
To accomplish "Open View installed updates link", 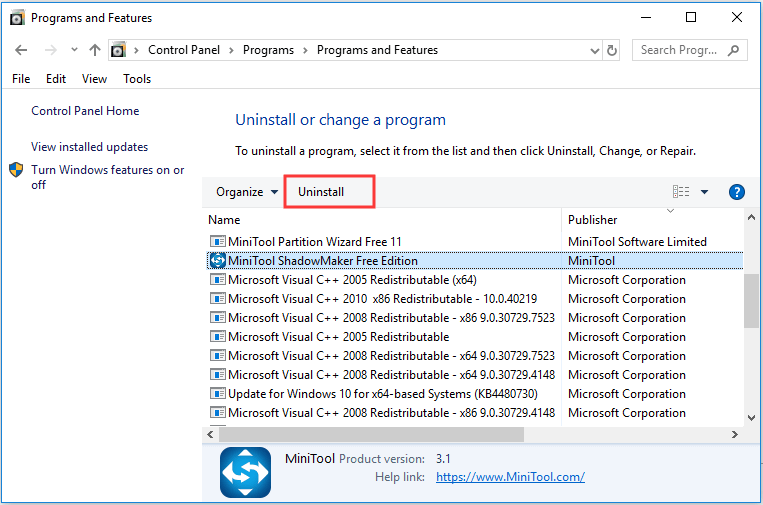I will [90, 147].
